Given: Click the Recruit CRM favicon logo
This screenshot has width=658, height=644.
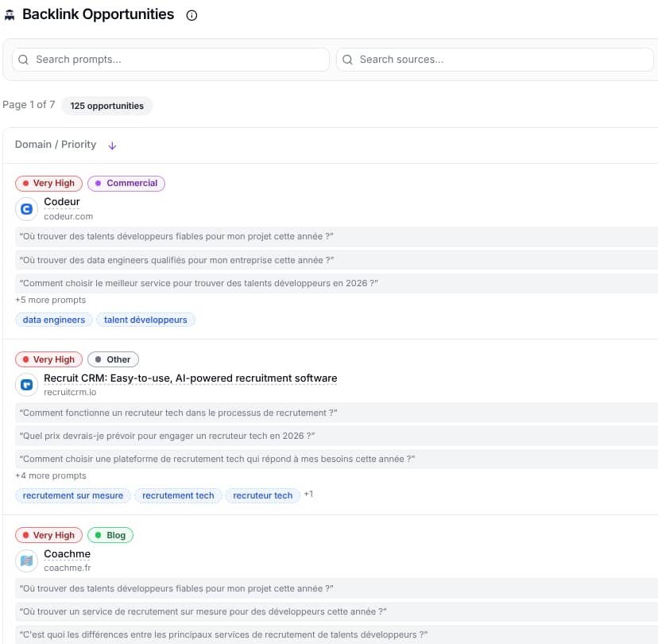Looking at the screenshot, I should click(27, 385).
